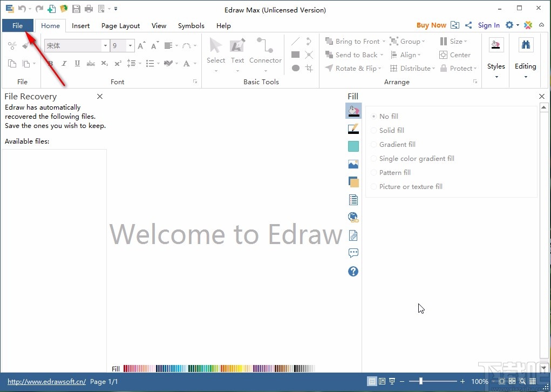The image size is (551, 392).
Task: Select the crop tool in Basic Tools
Action: click(x=309, y=68)
